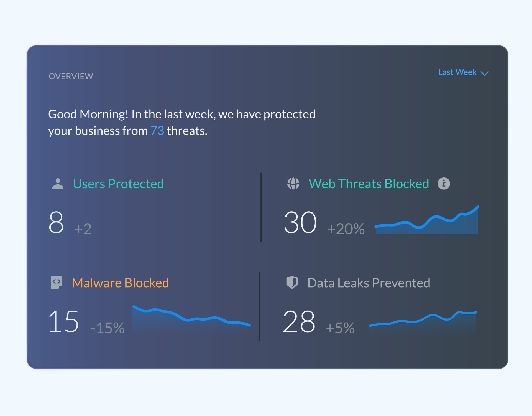Screen dimensions: 532x416
Task: Select the greeting message text
Action: pyautogui.click(x=182, y=122)
